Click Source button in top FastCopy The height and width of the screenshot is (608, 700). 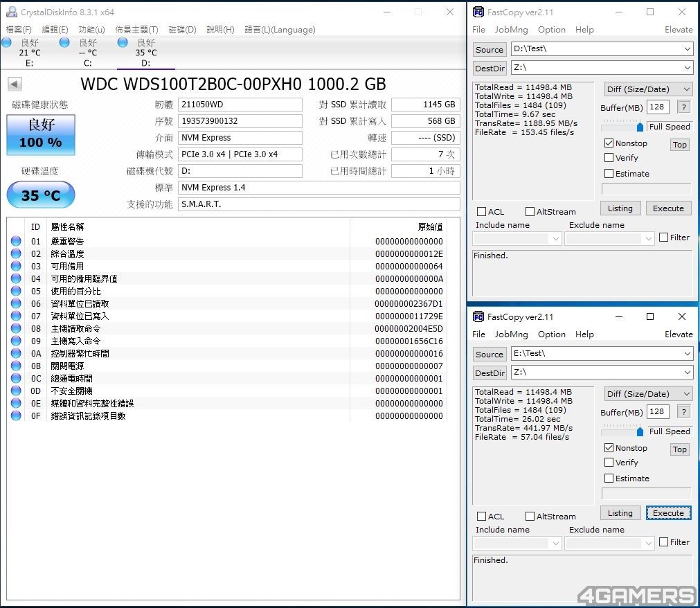click(490, 50)
